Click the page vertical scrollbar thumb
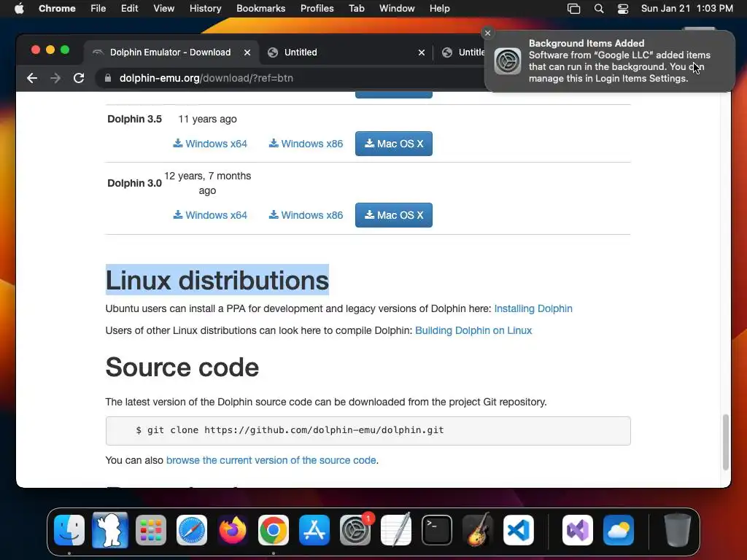Screen dimensions: 747x560 coord(726,442)
